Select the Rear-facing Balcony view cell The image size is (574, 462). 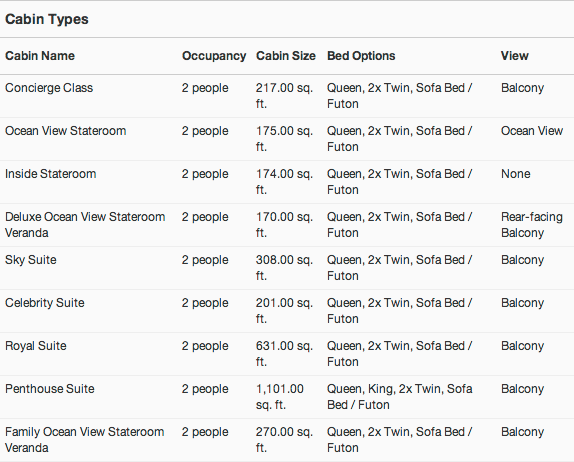point(532,225)
